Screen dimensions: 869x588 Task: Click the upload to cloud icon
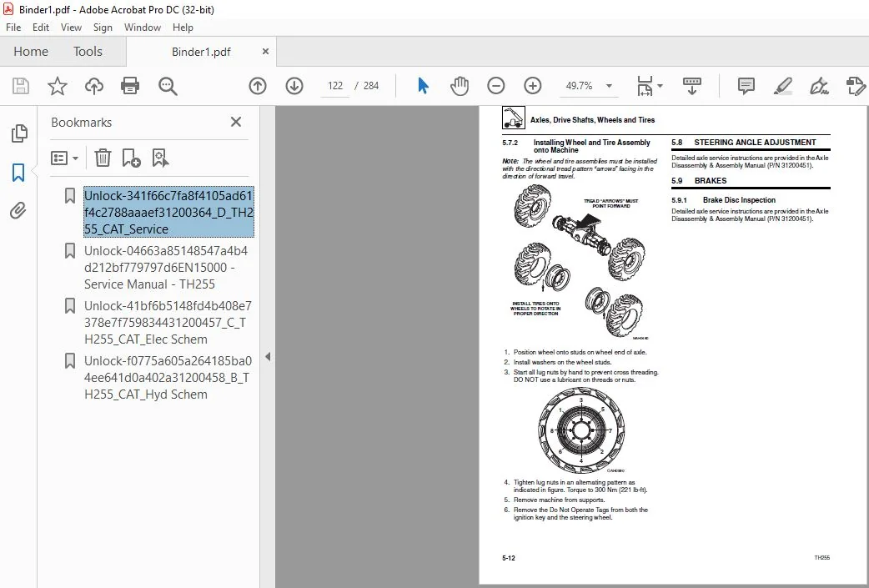point(94,86)
